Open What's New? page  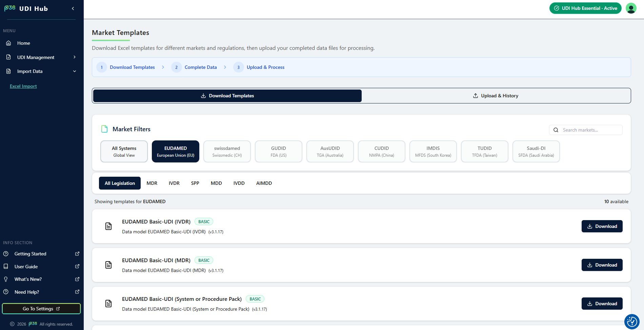tap(28, 279)
